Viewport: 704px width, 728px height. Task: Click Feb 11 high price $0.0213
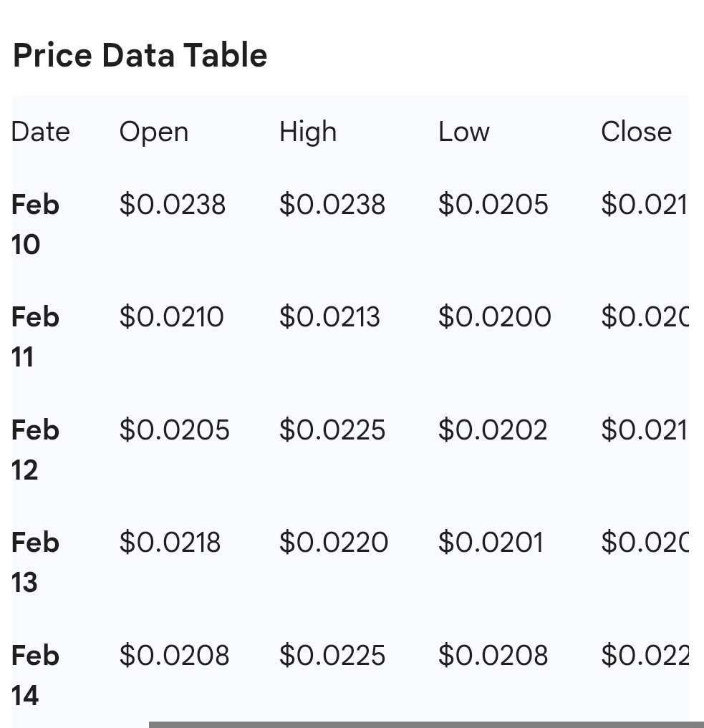click(x=329, y=316)
